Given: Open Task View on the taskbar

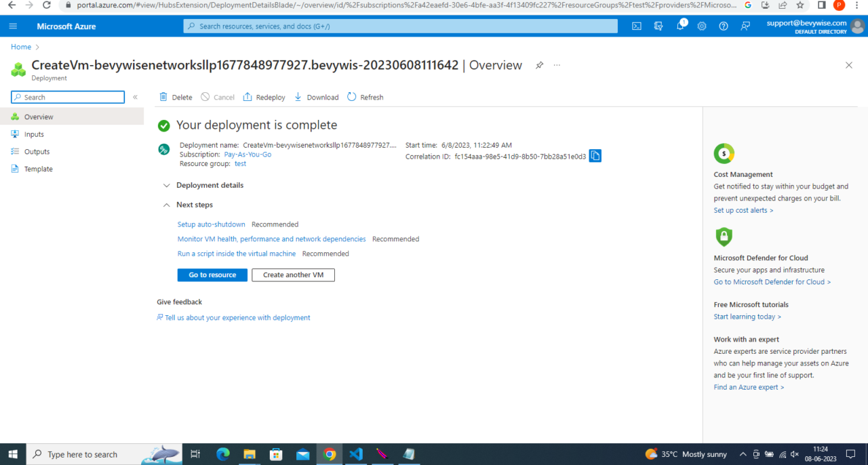Looking at the screenshot, I should pyautogui.click(x=195, y=454).
